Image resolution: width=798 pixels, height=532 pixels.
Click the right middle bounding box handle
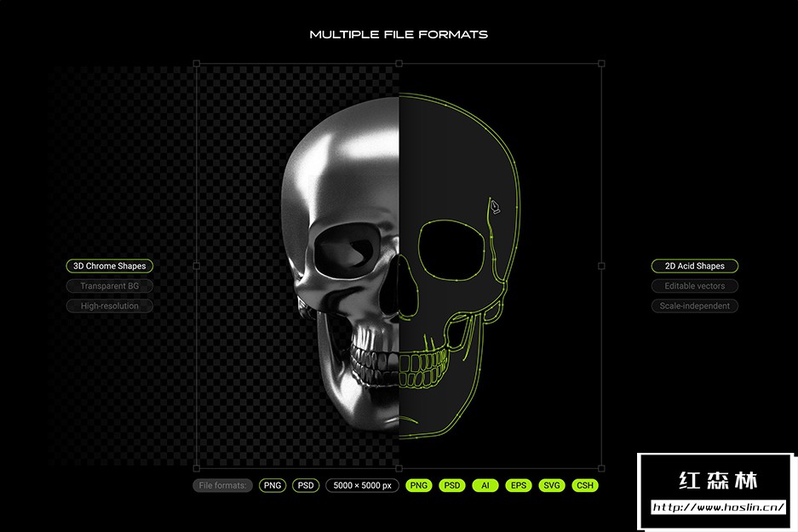[601, 266]
